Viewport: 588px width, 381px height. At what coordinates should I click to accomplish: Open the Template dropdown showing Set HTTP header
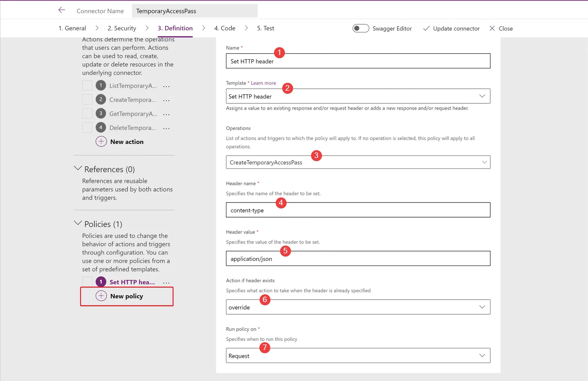pyautogui.click(x=358, y=96)
